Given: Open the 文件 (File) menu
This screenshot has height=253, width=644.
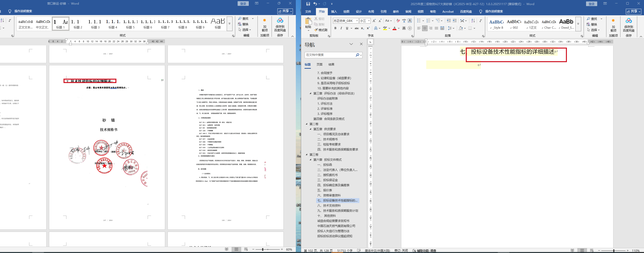Looking at the screenshot, I should pos(308,11).
